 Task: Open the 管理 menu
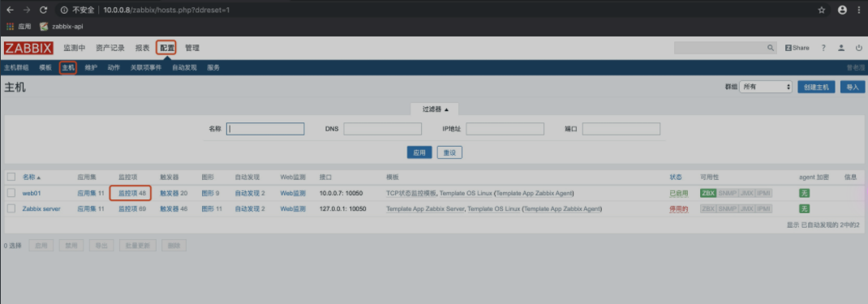192,48
